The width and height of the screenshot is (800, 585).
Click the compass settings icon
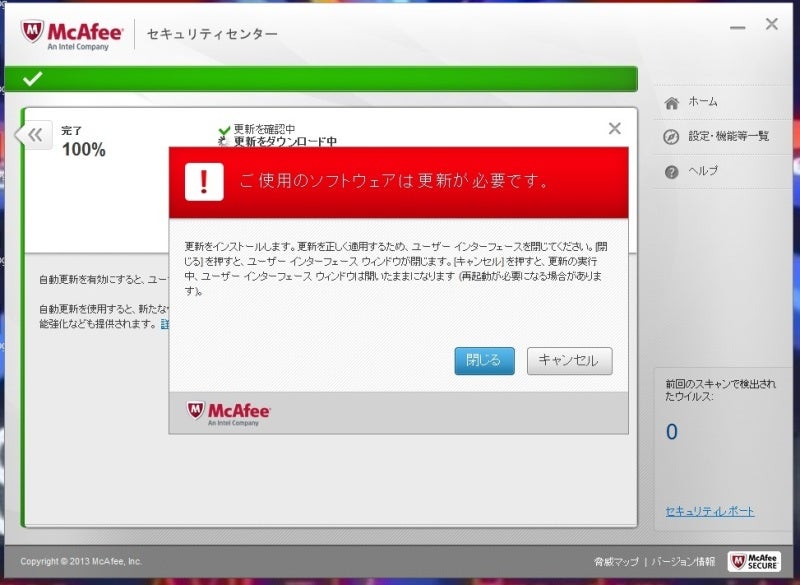click(x=671, y=137)
